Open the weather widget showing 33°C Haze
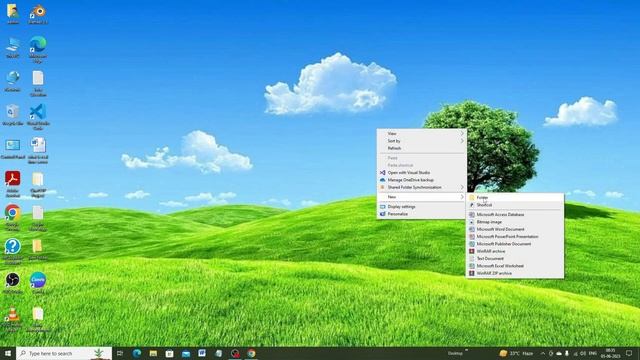Screen dimensions: 640x360 pyautogui.click(x=516, y=353)
